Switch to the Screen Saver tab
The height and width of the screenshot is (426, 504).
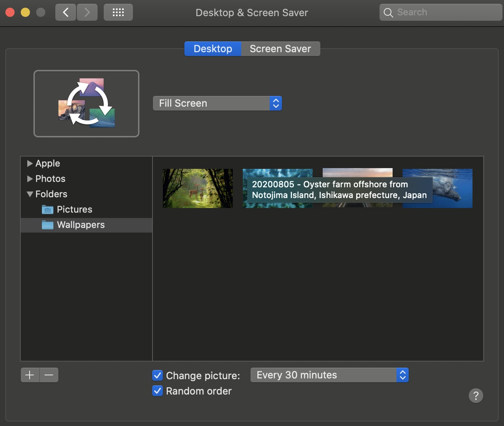(280, 49)
